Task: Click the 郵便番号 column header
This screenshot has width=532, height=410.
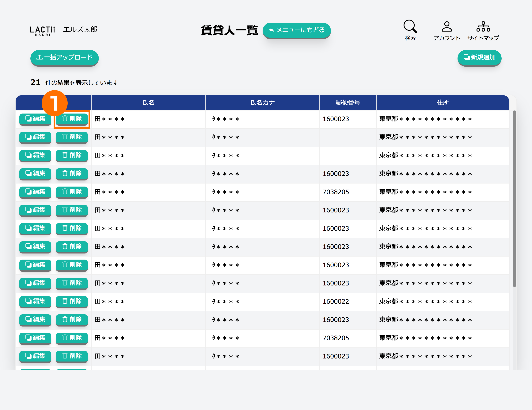Action: [348, 103]
